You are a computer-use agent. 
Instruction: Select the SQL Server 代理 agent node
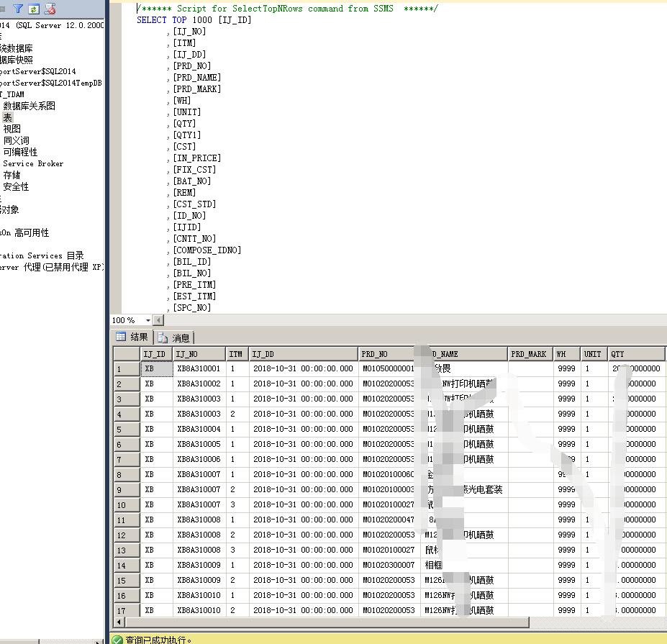51,267
